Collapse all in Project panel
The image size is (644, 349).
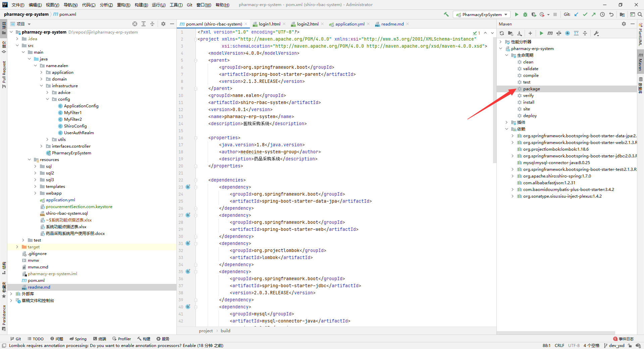click(152, 24)
